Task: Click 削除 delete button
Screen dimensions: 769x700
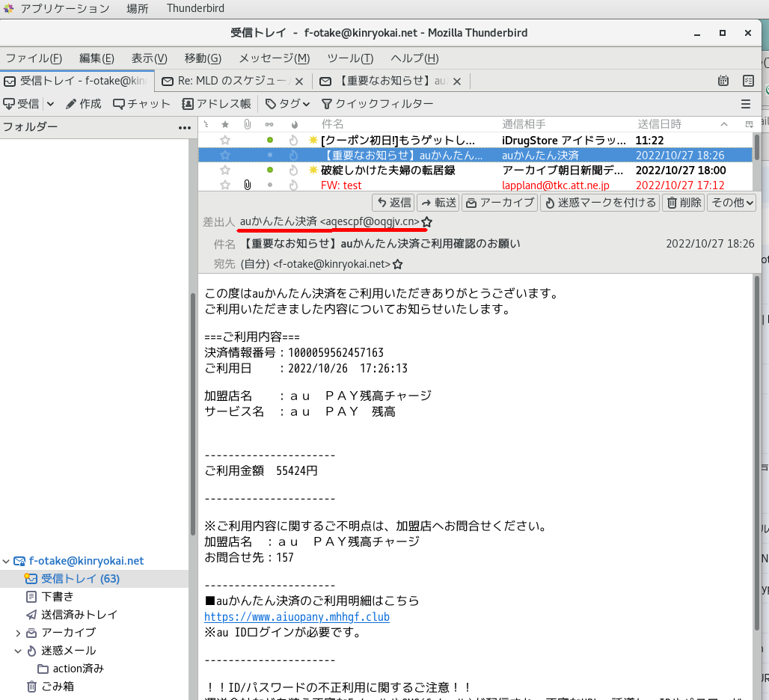Action: 684,203
